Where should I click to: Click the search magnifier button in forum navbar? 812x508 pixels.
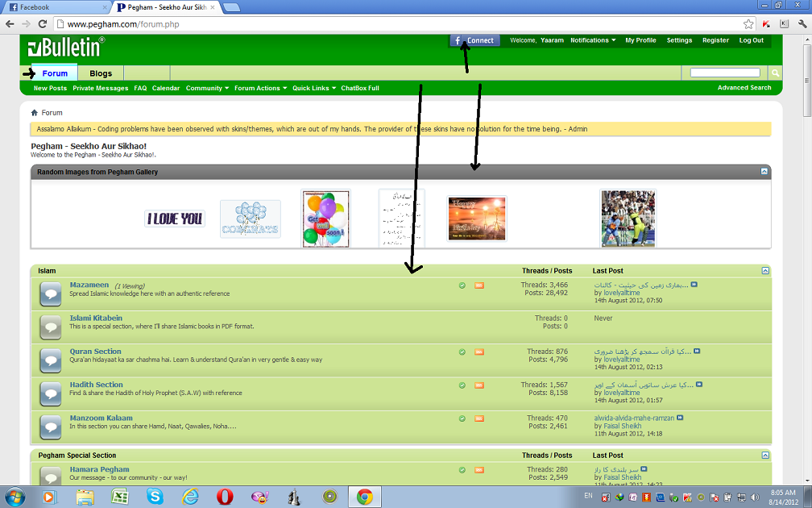[x=776, y=73]
